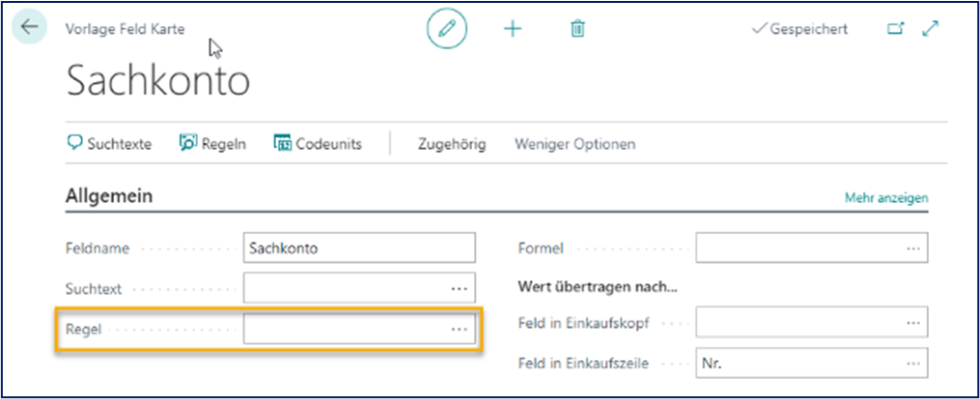Screen dimensions: 980x399
Task: Expand page to full screen icon
Action: 931,29
